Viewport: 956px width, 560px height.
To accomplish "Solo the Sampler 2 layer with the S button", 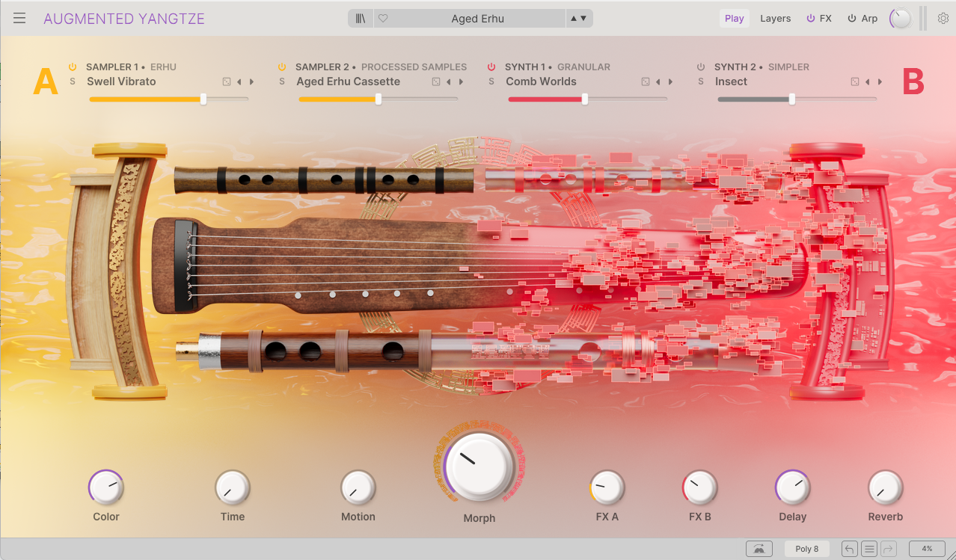I will coord(282,81).
